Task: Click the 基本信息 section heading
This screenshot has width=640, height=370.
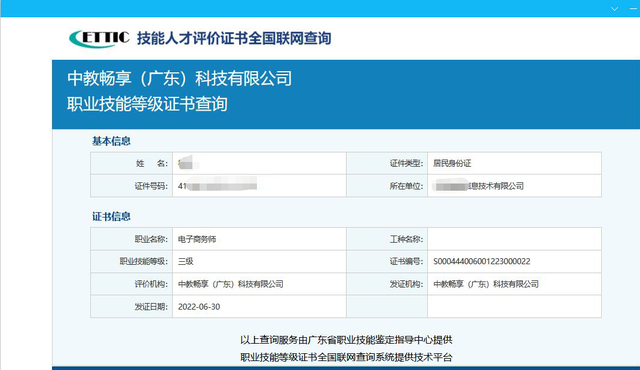Action: [x=111, y=141]
